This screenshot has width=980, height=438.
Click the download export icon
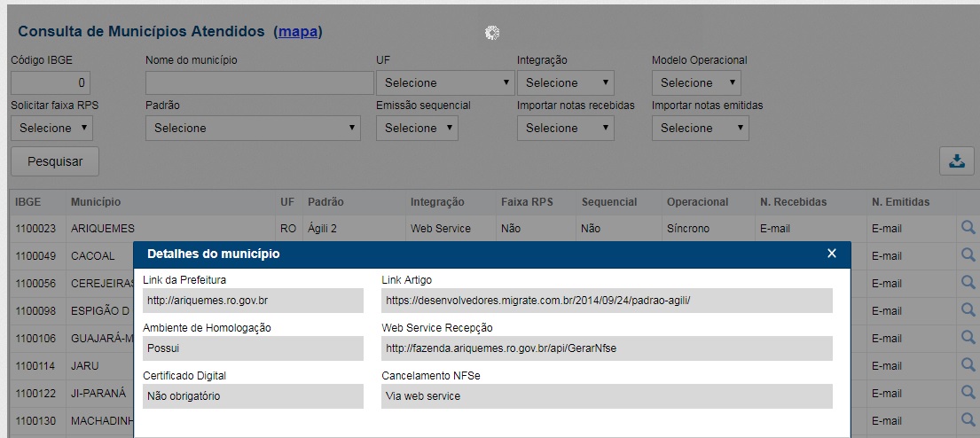coord(956,161)
